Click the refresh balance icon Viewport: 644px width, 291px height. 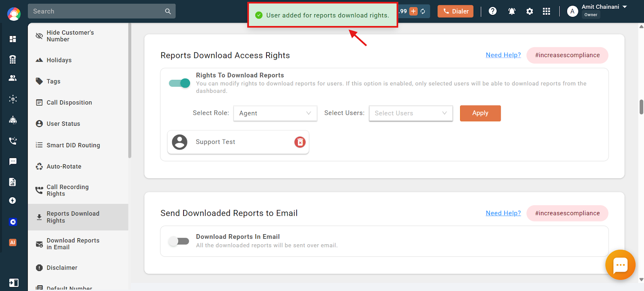[423, 11]
